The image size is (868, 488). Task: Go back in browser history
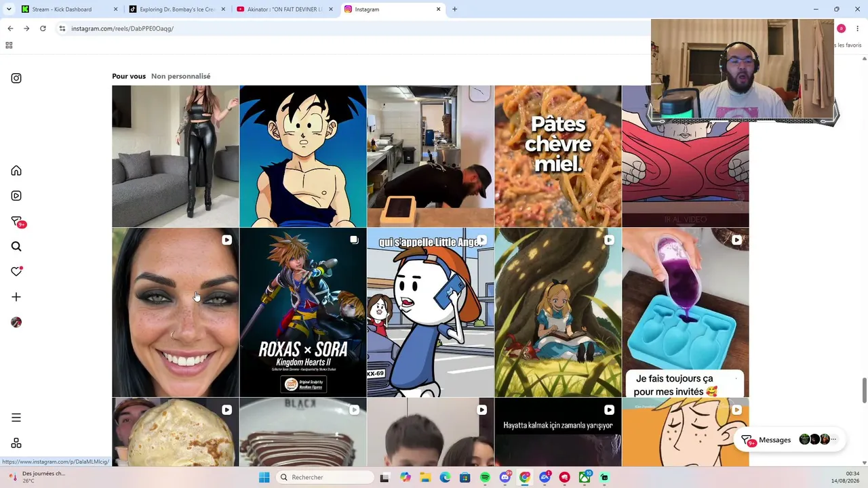(x=10, y=28)
